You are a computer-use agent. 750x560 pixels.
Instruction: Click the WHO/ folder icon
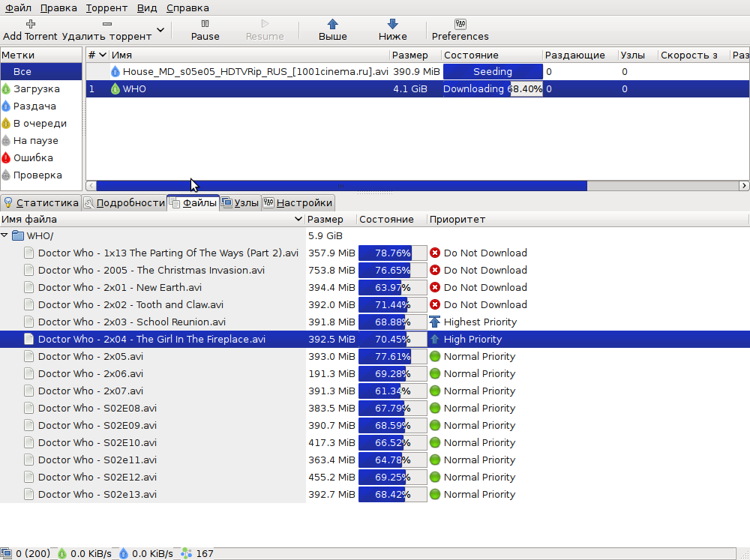point(18,235)
